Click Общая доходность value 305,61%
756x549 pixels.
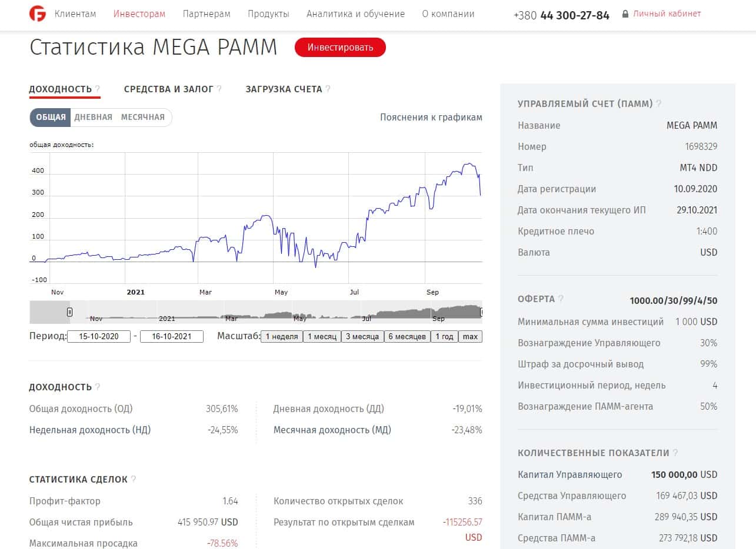coord(221,409)
